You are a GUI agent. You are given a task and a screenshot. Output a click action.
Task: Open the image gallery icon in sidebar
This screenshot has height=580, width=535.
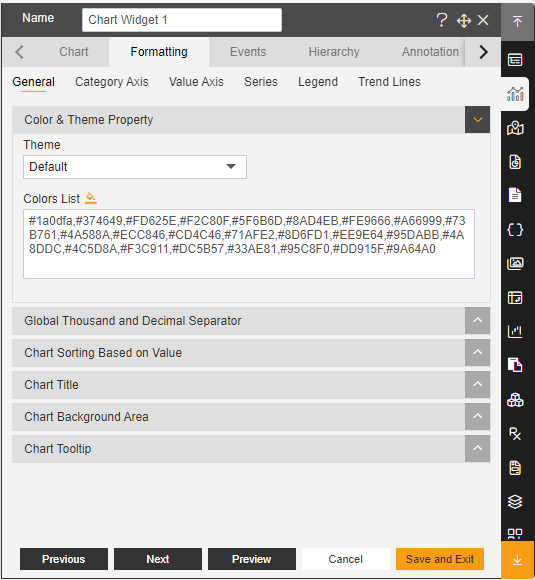[x=515, y=263]
